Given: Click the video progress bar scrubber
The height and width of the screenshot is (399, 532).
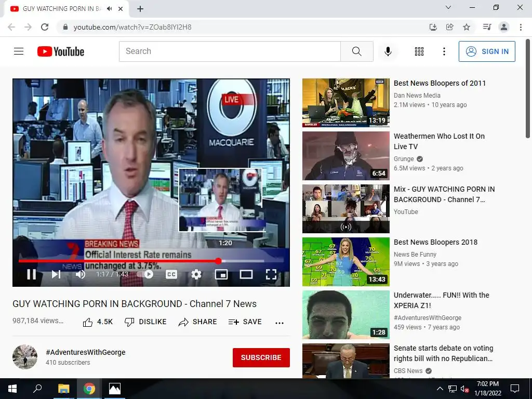Looking at the screenshot, I should click(x=218, y=261).
